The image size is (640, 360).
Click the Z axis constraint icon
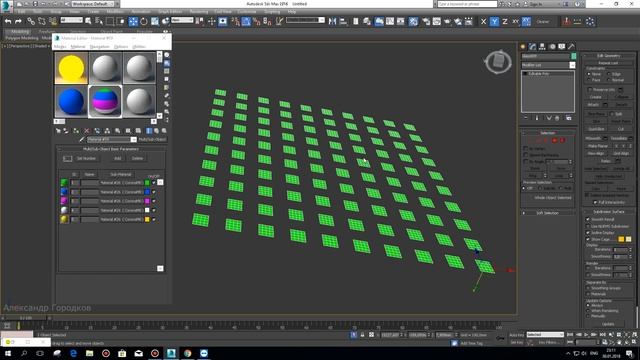click(x=505, y=21)
